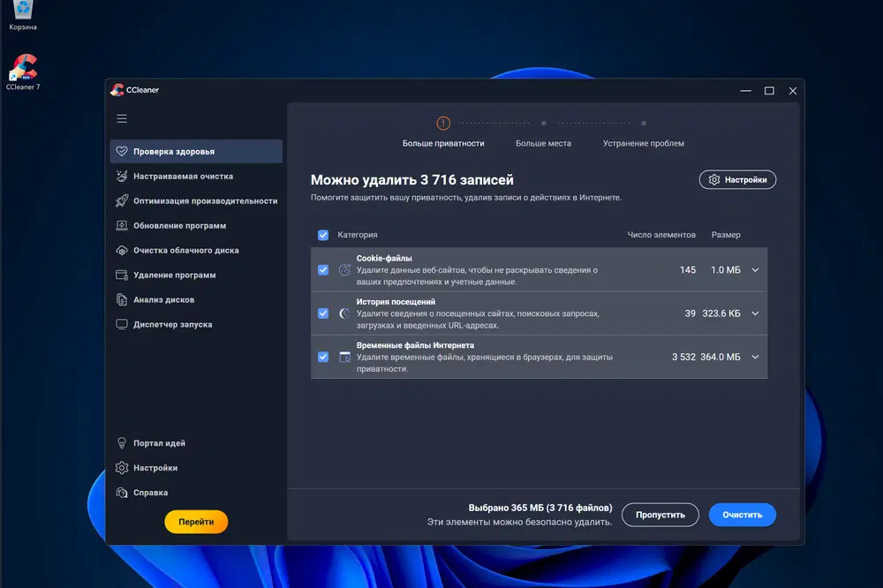883x588 pixels.
Task: Click the update icon beside Обновление программ
Action: pyautogui.click(x=122, y=226)
